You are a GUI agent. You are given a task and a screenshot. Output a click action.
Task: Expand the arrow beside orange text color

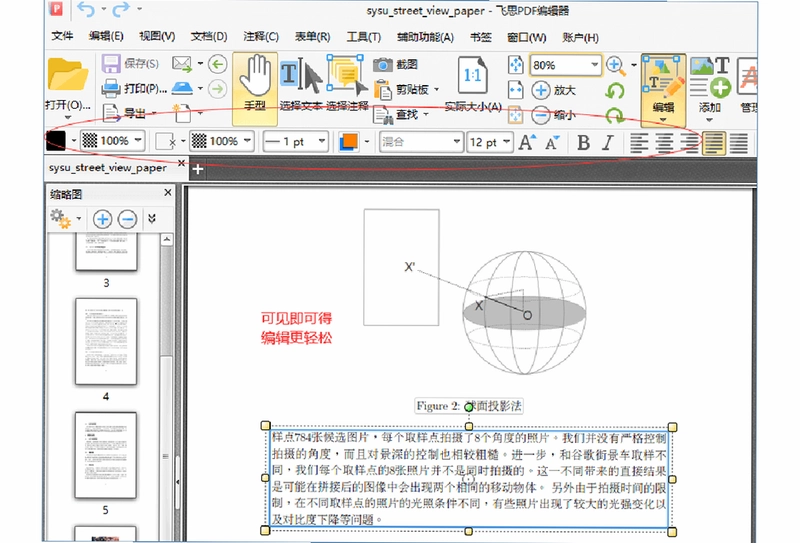point(367,141)
